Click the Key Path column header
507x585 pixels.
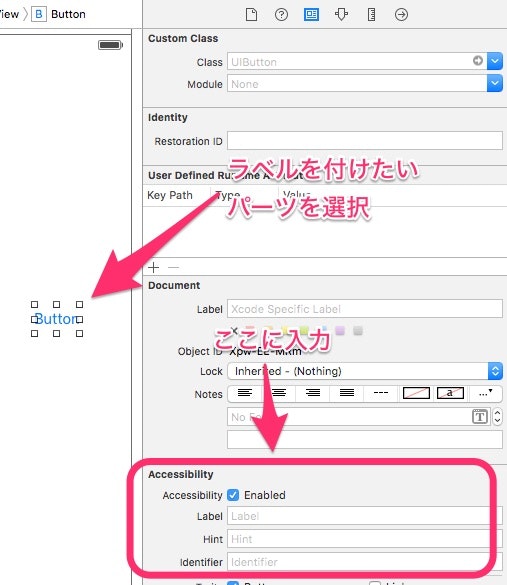pyautogui.click(x=170, y=195)
